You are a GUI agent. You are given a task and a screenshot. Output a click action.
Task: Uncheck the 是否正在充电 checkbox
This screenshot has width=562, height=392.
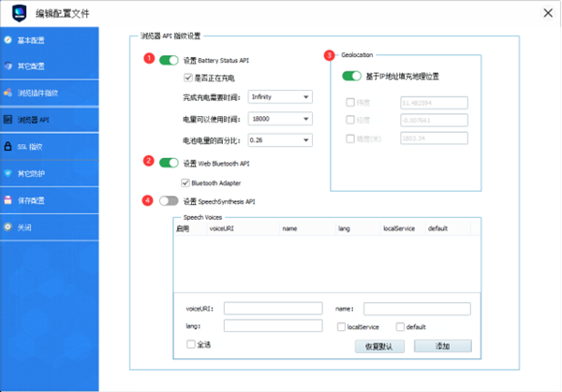tap(188, 78)
